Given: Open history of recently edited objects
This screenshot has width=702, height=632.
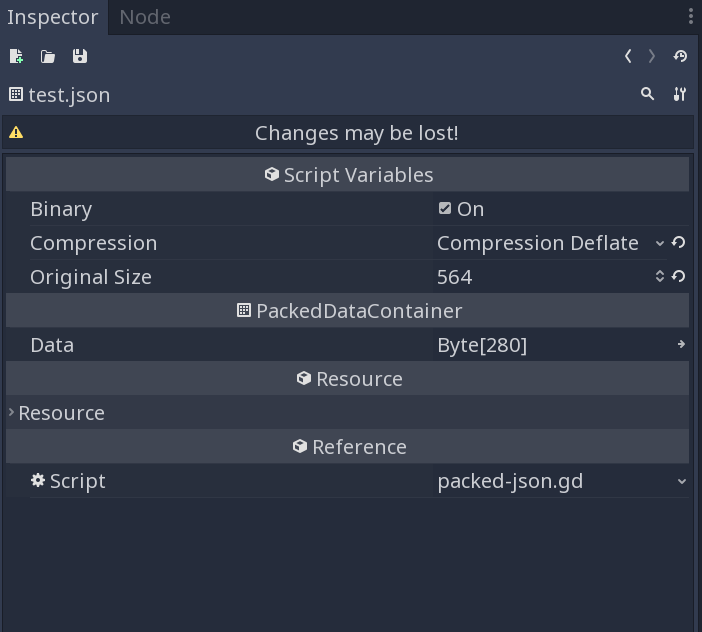Looking at the screenshot, I should point(680,57).
